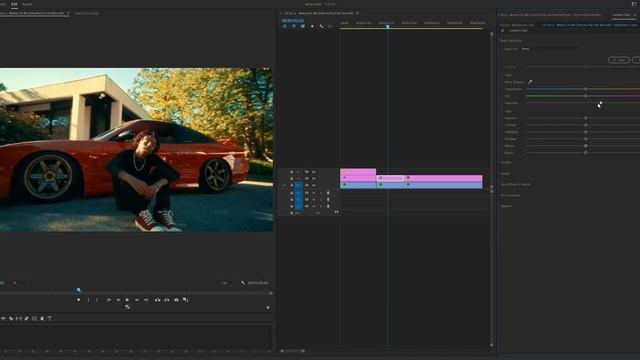640x360 pixels.
Task: Select the highlighted pink clip under playhead
Action: click(x=390, y=178)
